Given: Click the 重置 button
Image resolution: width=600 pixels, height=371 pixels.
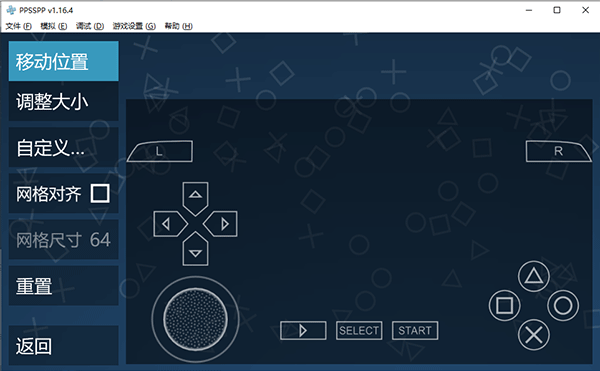Looking at the screenshot, I should [64, 286].
